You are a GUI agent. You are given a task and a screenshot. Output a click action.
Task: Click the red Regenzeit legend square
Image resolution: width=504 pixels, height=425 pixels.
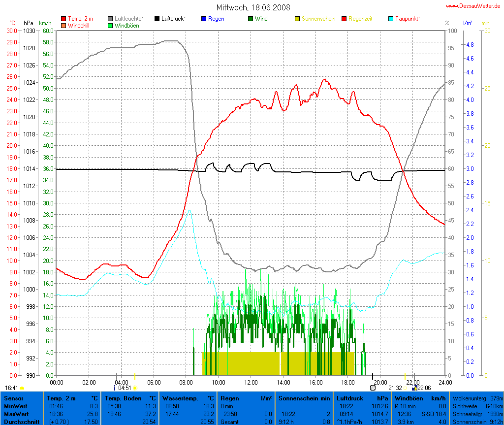pos(344,19)
